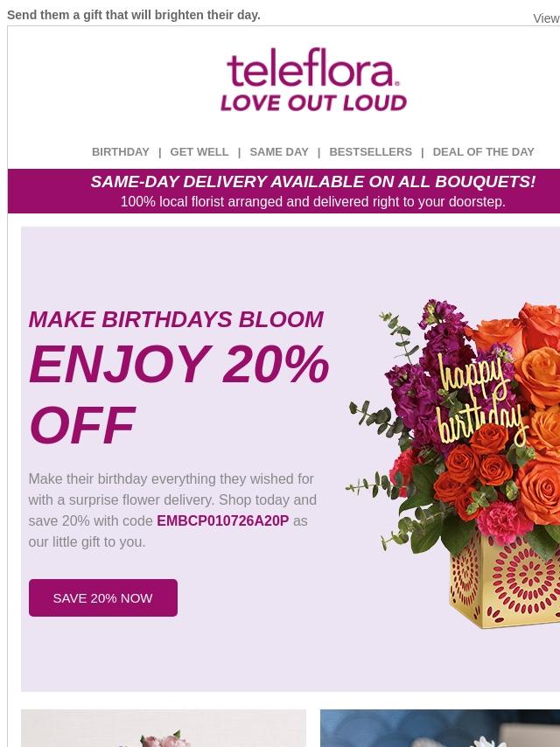Viewport: 560px width, 747px height.
Task: Click the paragraph about surprise flower delivery
Action: 171,510
